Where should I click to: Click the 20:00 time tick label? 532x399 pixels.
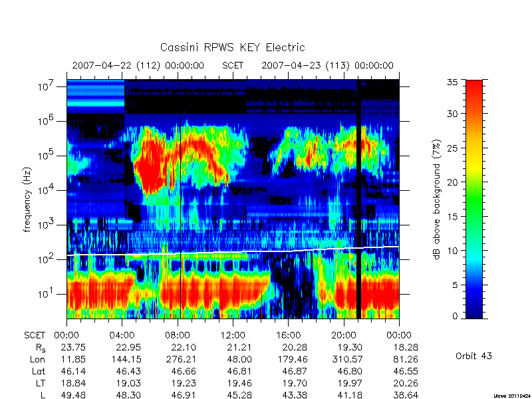click(x=343, y=335)
